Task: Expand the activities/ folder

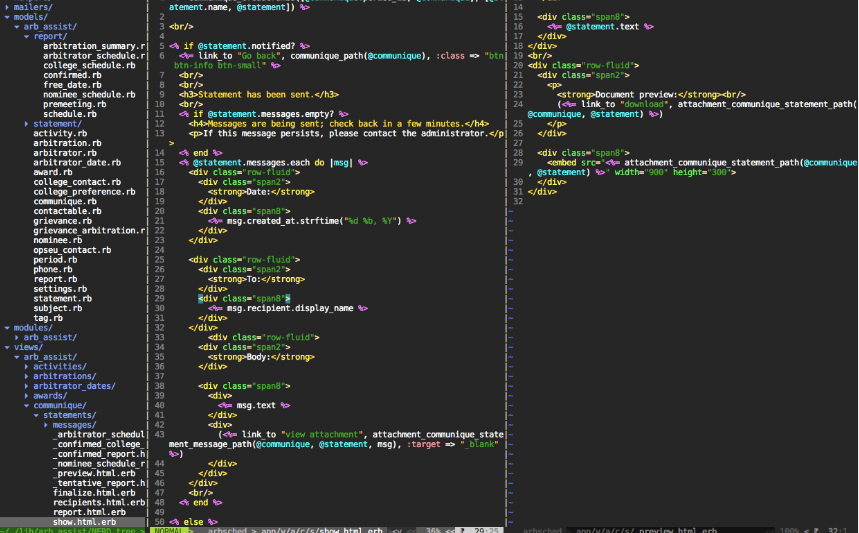Action: pyautogui.click(x=26, y=366)
